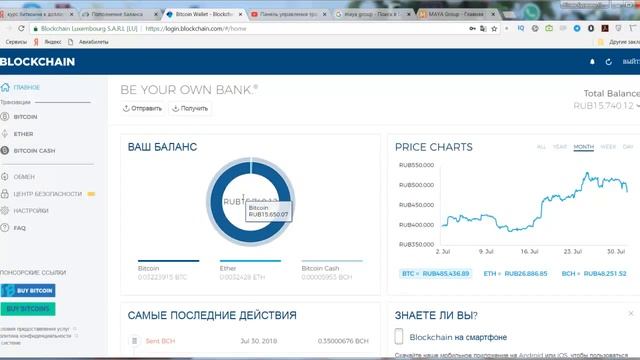Switch to the MAYA Group browser tab
Image resolution: width=640 pixels, height=360 pixels.
point(456,14)
